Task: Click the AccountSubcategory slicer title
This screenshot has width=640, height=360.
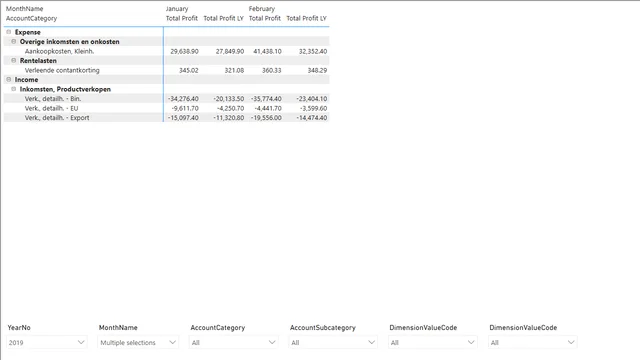Action: pos(323,327)
